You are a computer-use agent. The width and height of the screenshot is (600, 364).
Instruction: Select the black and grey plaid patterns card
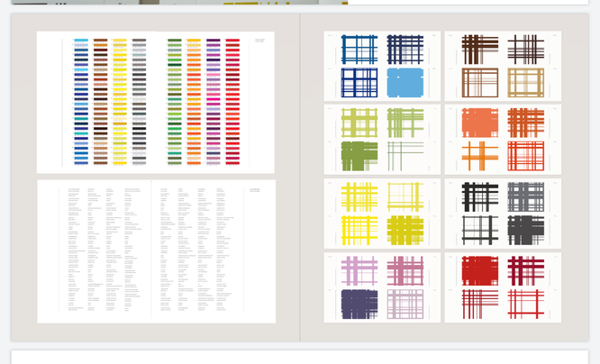(503, 214)
